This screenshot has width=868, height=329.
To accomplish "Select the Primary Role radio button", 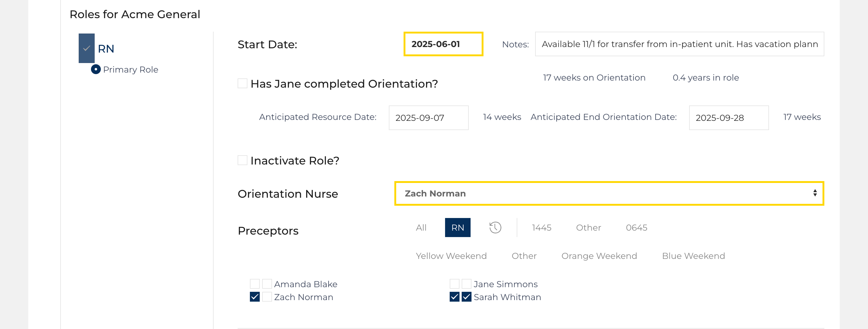I will [96, 69].
